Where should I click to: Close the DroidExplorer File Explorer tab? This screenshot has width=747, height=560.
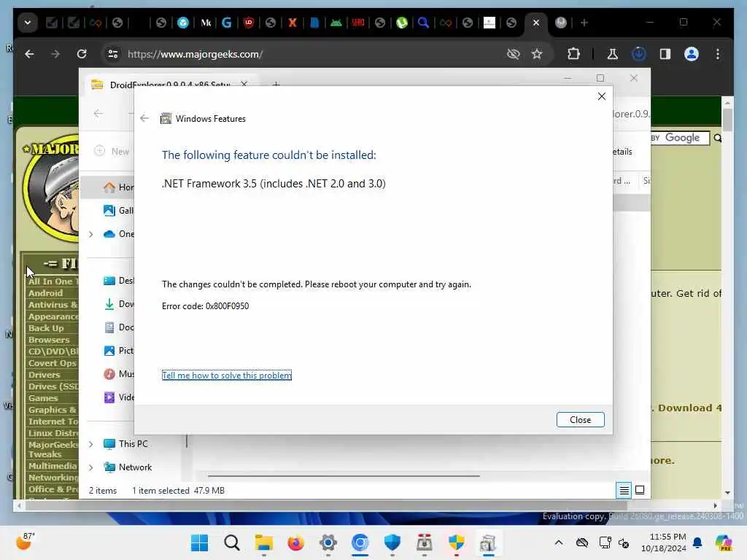click(244, 85)
